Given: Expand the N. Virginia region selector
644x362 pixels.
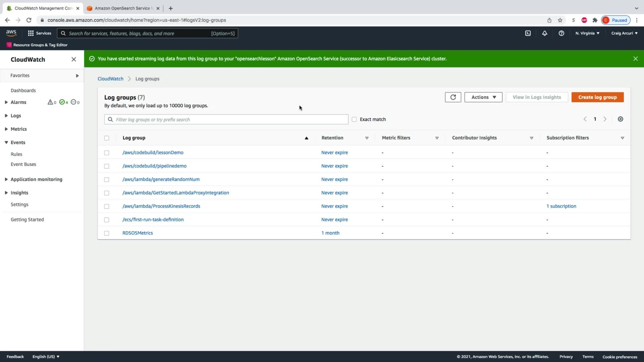Looking at the screenshot, I should (587, 33).
